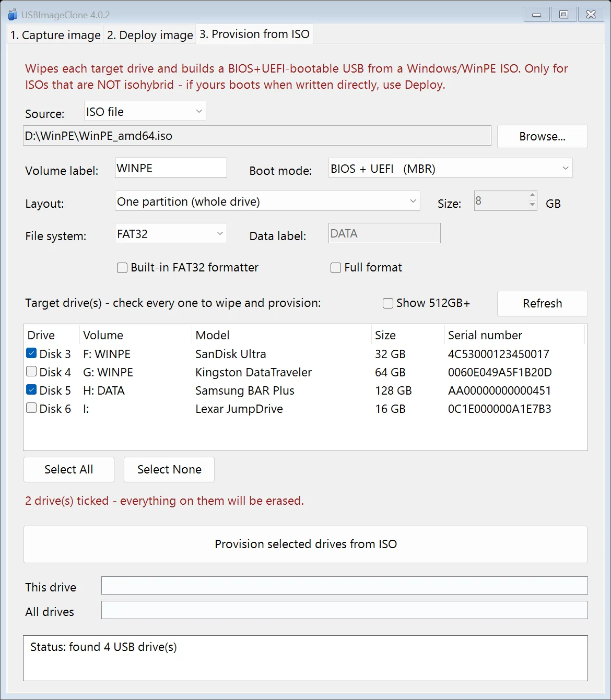611x700 pixels.
Task: Click serial number 0C1E000000A1E7B3
Action: point(499,409)
